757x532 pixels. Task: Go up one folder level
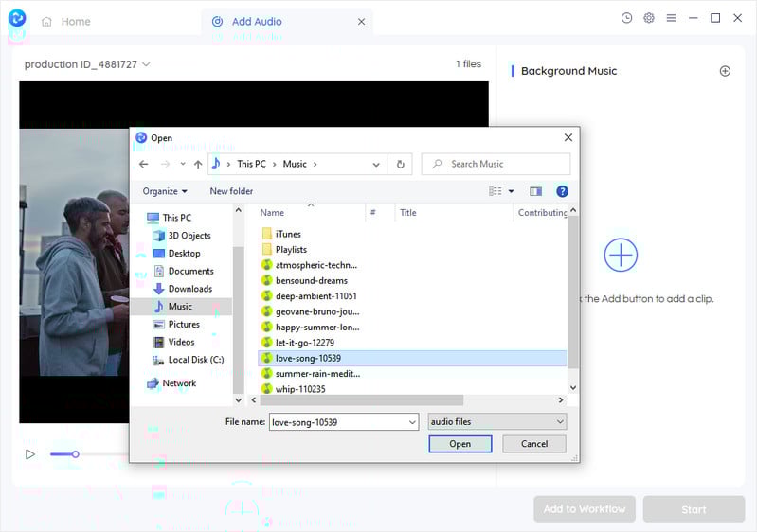coord(198,164)
